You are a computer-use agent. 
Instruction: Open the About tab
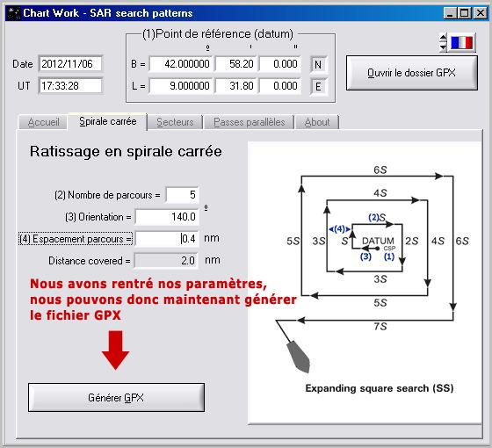317,122
